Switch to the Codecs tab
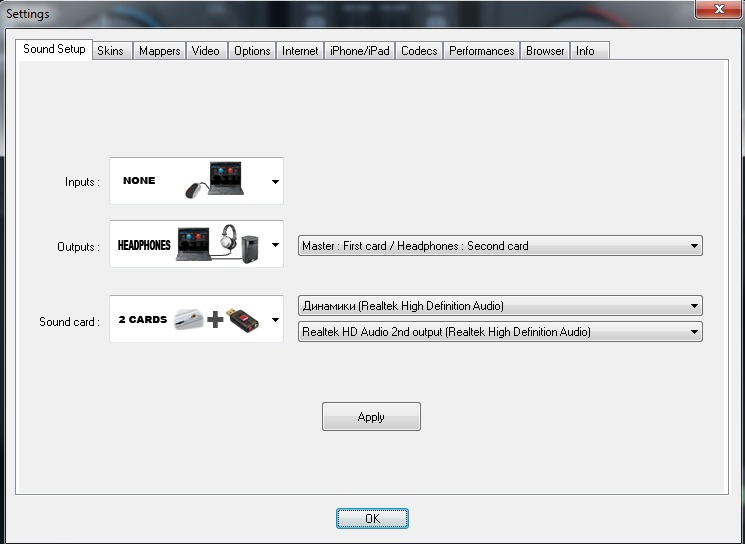745x544 pixels. pos(419,51)
